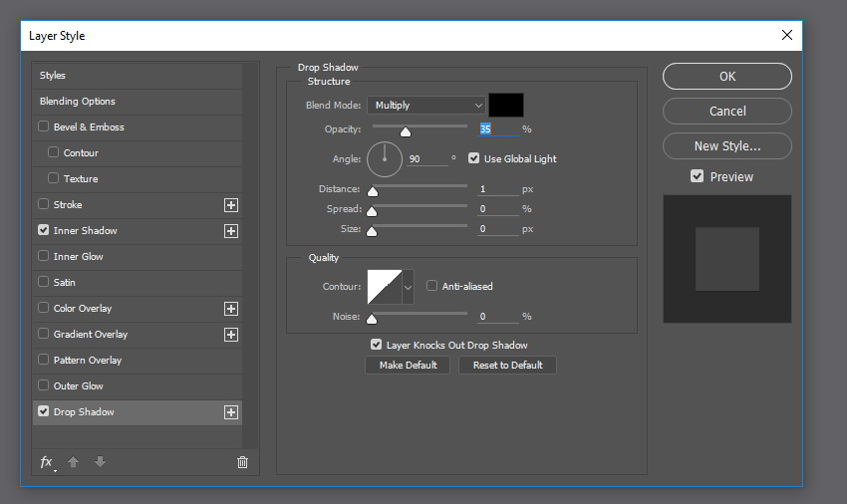The image size is (847, 504).
Task: Enable the Color Overlay checkbox
Action: 43,308
